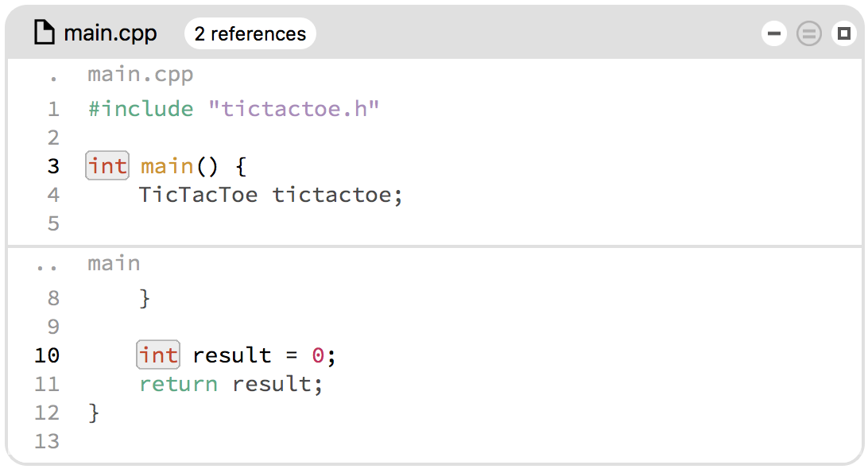
Task: Click the gray main.cpp breadcrumb label
Action: coord(141,74)
